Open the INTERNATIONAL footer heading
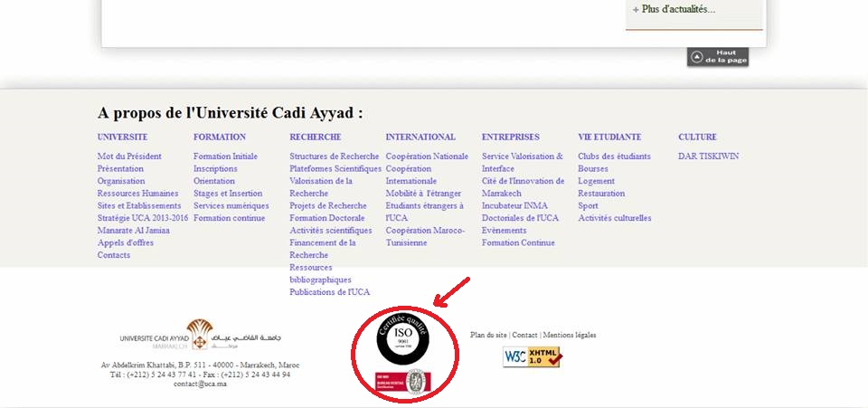Screen dimensions: 868x408 (420, 137)
